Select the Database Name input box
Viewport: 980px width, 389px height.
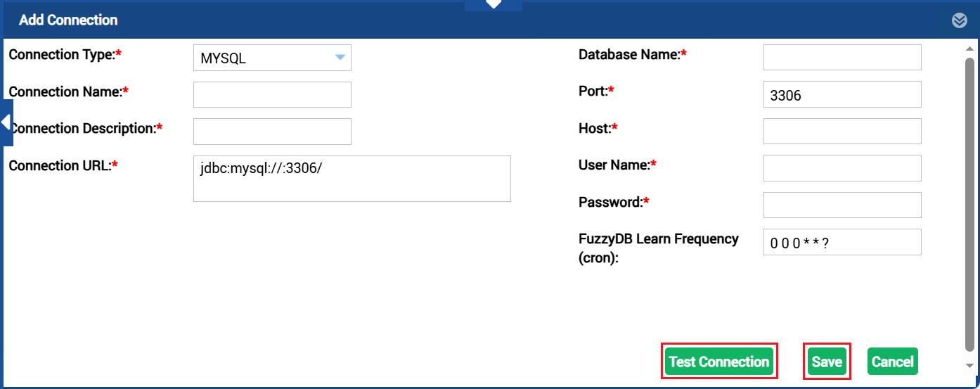point(842,58)
